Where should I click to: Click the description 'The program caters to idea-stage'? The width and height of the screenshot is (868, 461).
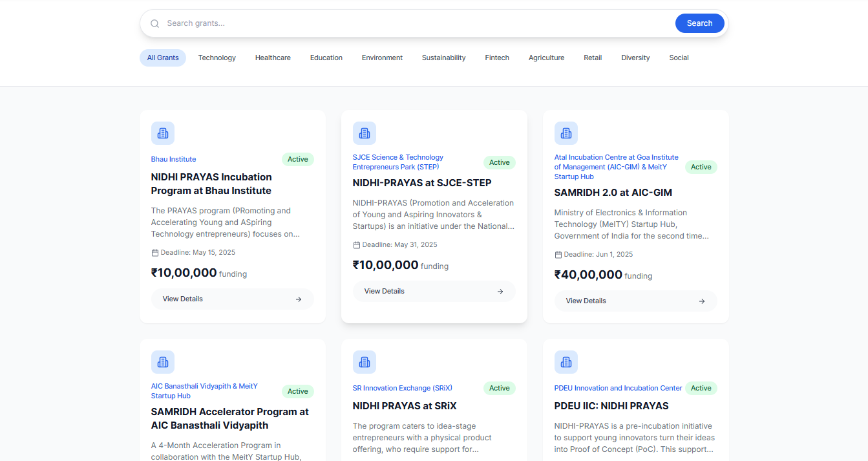(x=423, y=438)
